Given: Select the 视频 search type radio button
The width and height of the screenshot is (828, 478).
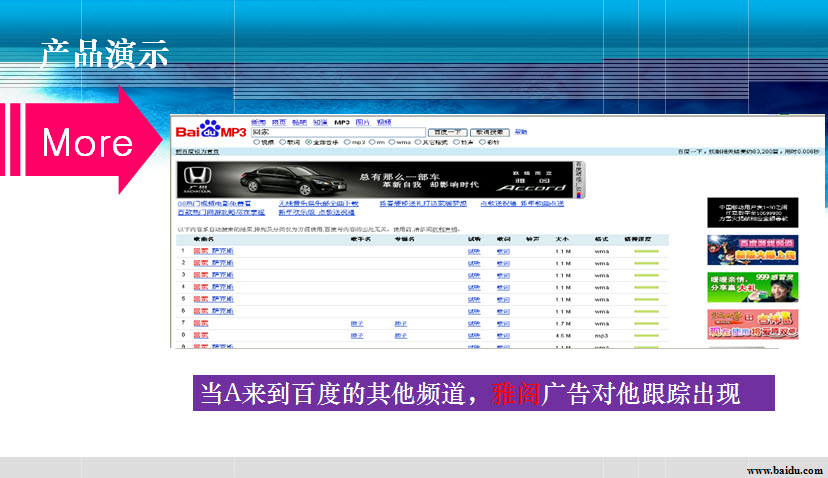Looking at the screenshot, I should click(x=257, y=142).
